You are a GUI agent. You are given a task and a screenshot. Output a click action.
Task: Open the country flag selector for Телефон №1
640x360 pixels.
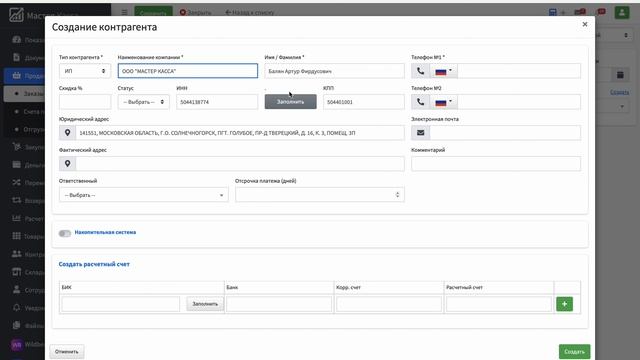pos(444,71)
